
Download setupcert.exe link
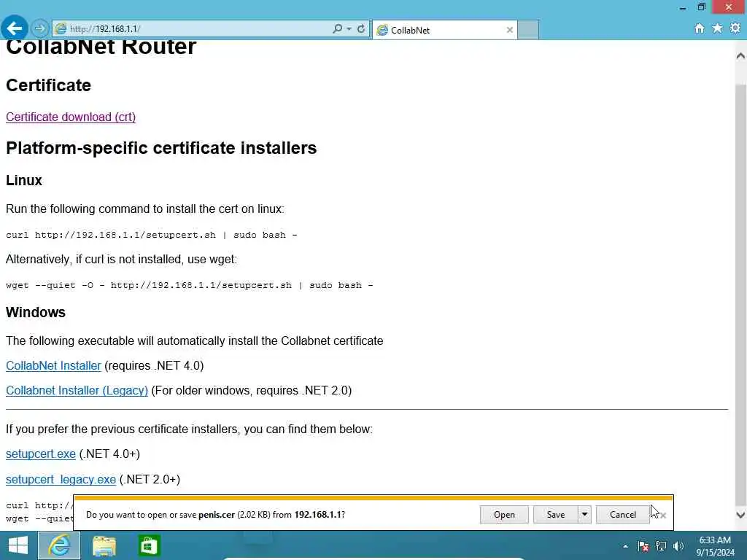click(41, 454)
